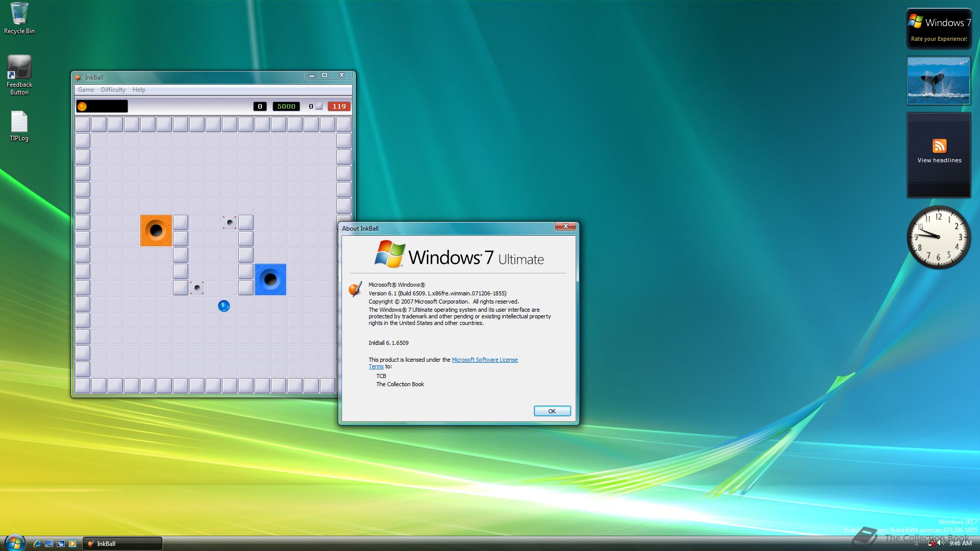Click the Version 6.1 build text line
Screen dimensions: 980x551
(437, 293)
